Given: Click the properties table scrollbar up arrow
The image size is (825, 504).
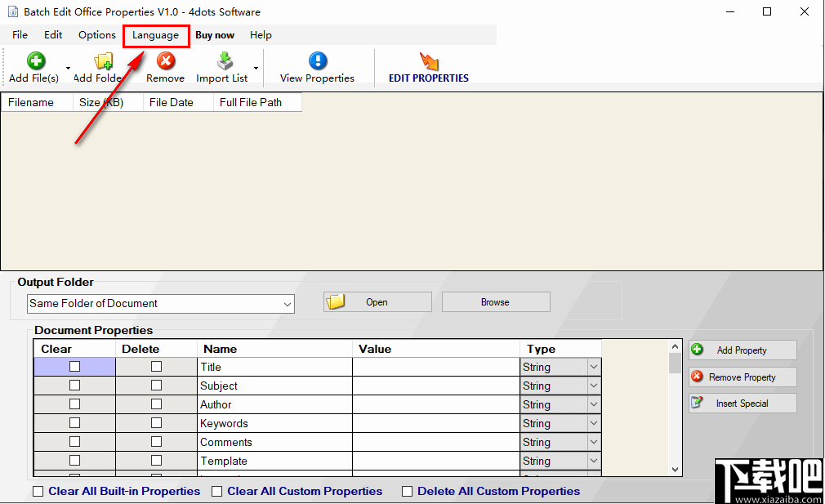Looking at the screenshot, I should (674, 345).
